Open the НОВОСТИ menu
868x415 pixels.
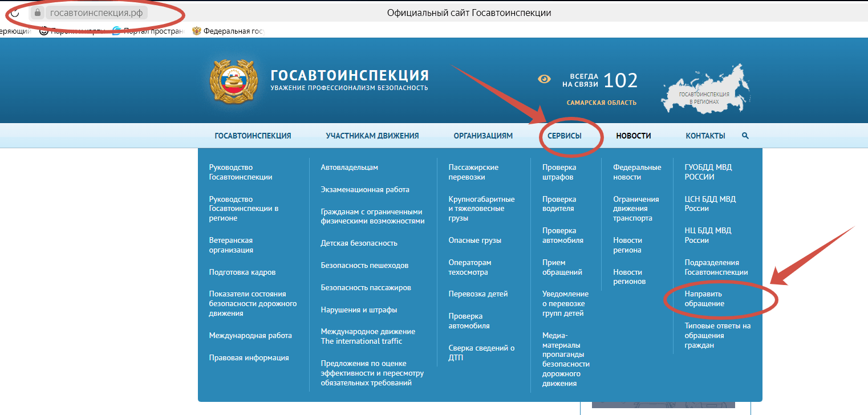[634, 136]
